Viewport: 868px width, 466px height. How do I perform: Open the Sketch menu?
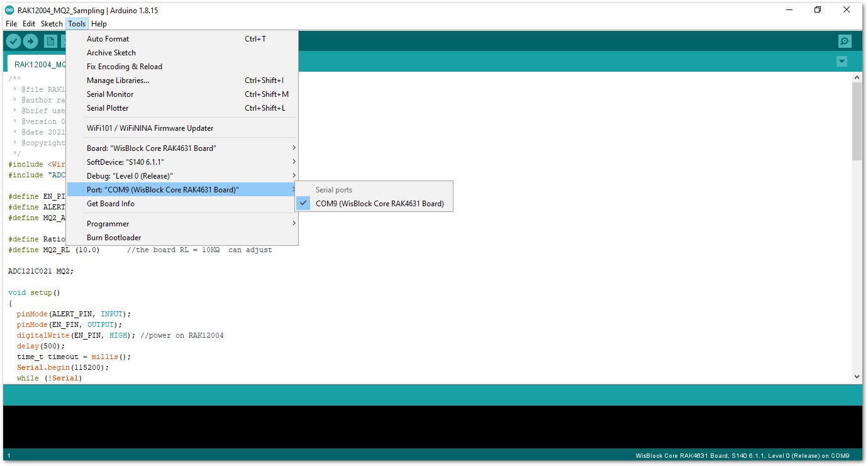52,24
